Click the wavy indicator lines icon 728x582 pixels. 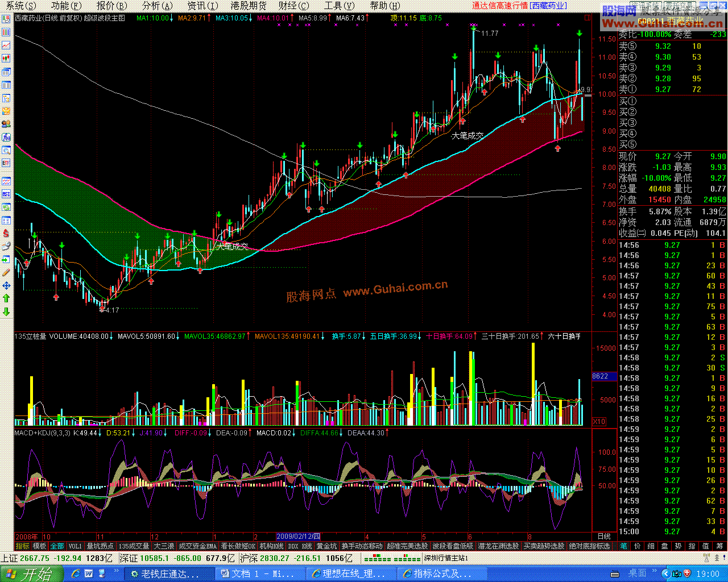click(x=6, y=181)
